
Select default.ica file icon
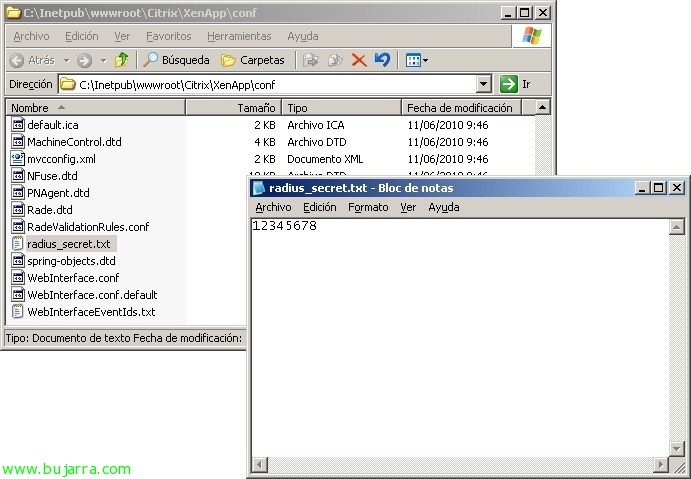tap(17, 125)
